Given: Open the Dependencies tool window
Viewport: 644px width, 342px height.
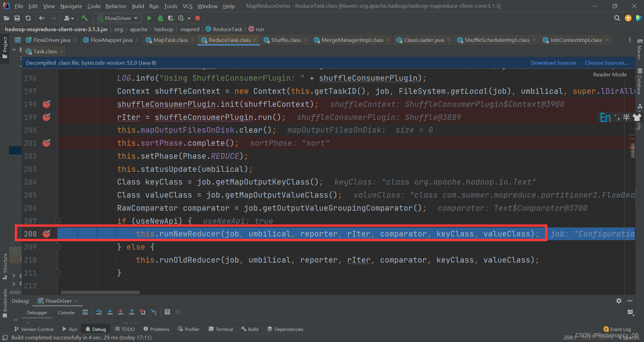Looking at the screenshot, I should (285, 329).
